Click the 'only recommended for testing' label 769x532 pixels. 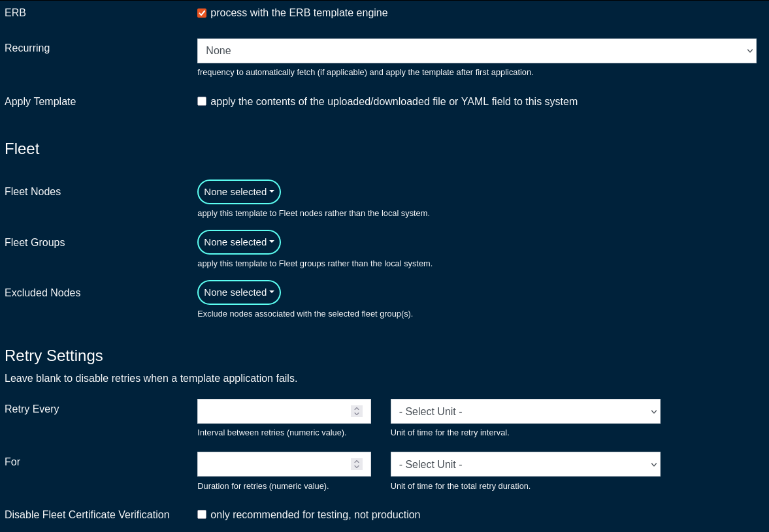[315, 514]
